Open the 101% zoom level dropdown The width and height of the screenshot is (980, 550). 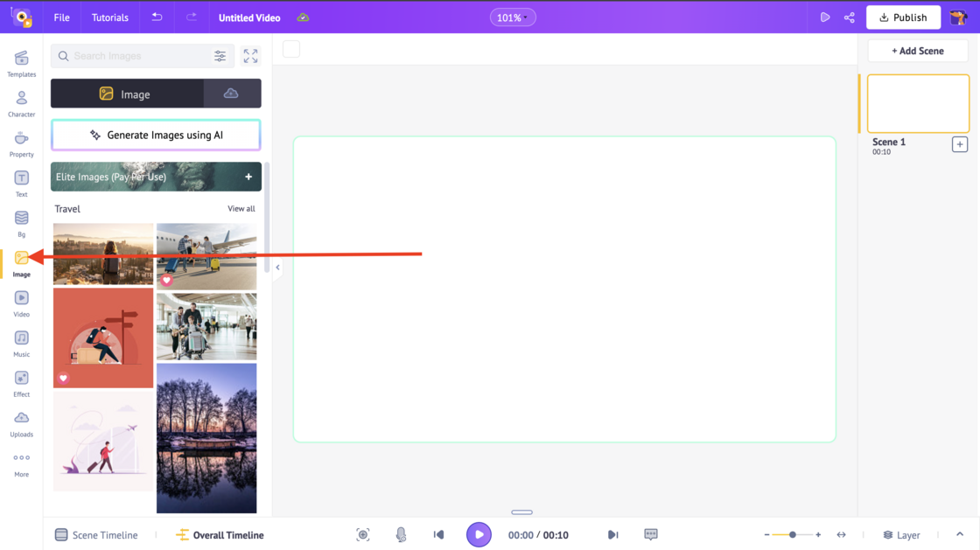(513, 17)
